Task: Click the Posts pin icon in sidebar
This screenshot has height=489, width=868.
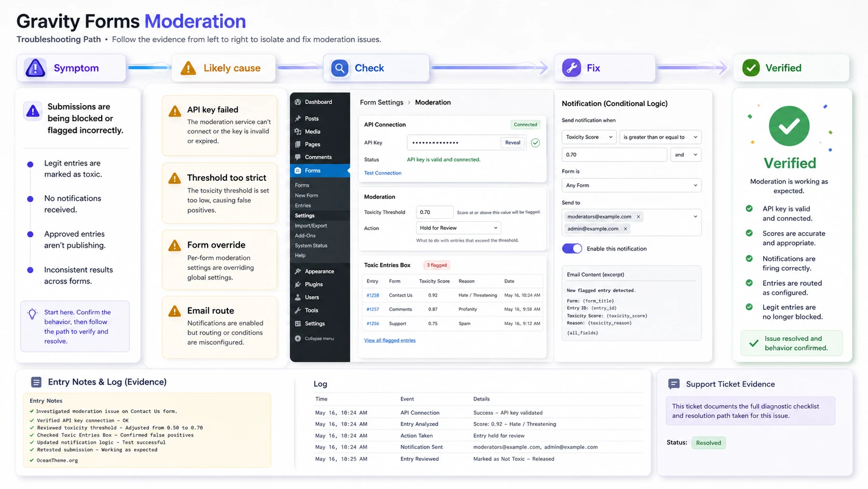Action: [298, 118]
